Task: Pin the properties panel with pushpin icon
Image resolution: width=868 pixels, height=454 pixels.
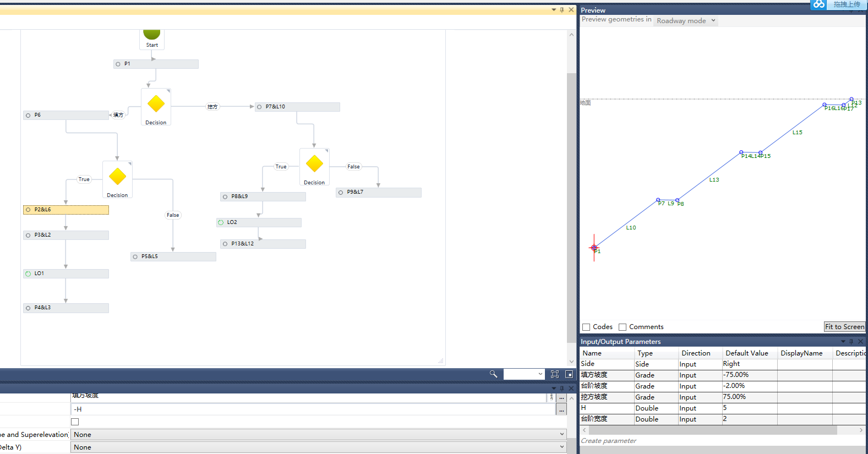Action: (562, 389)
